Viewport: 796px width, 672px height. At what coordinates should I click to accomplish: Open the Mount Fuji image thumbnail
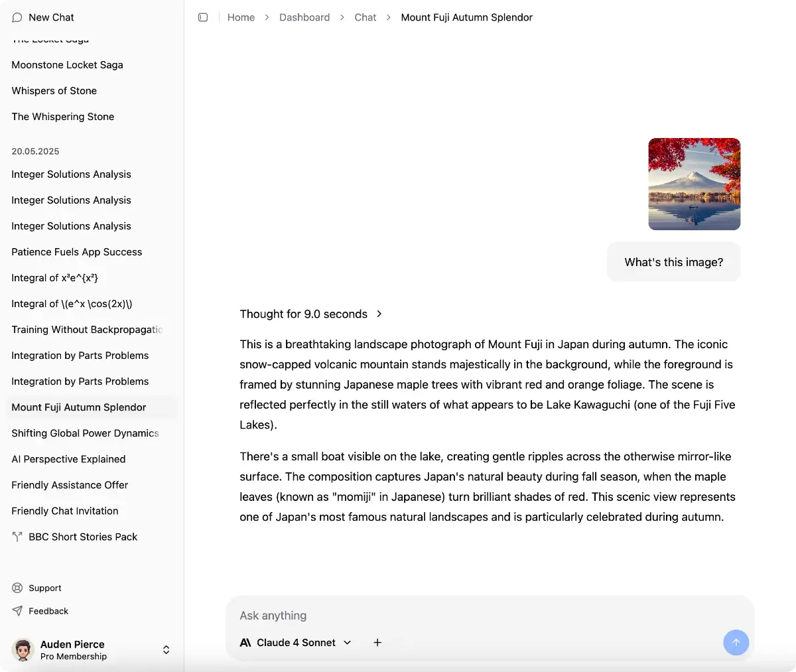coord(694,184)
